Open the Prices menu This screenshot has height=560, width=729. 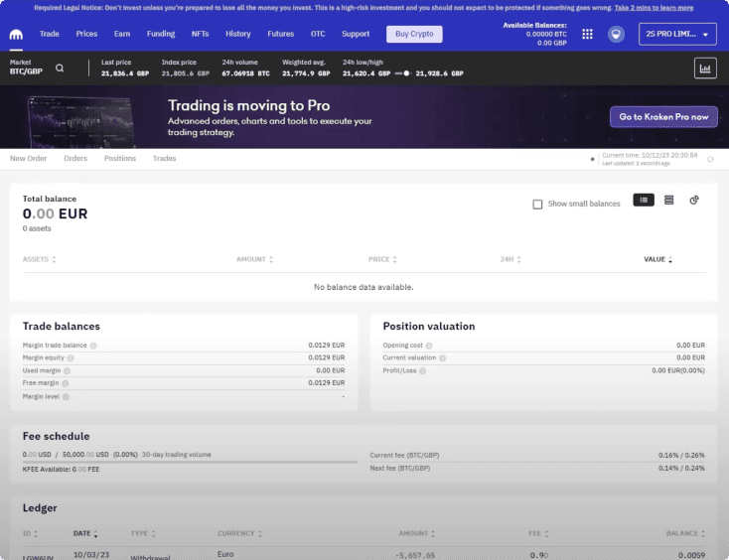86,34
